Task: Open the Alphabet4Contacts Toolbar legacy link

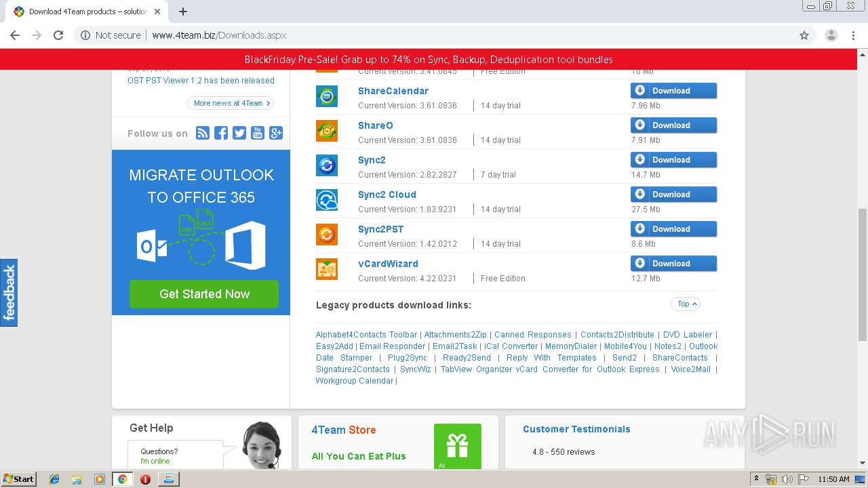Action: 366,335
